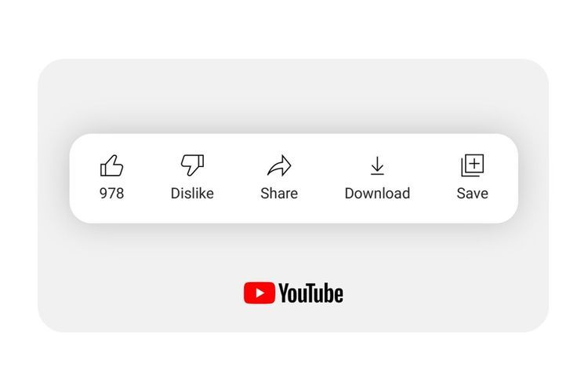Tap the download arrow icon

point(377,164)
